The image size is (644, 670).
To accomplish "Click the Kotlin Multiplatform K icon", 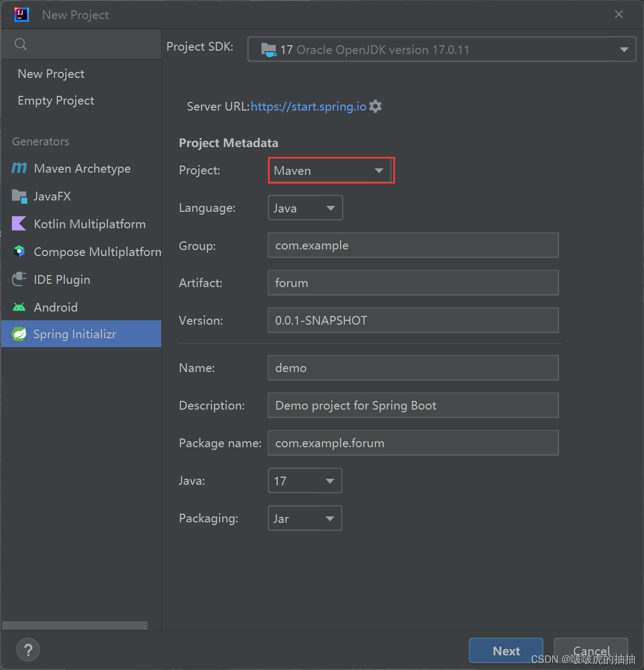I will [x=19, y=223].
